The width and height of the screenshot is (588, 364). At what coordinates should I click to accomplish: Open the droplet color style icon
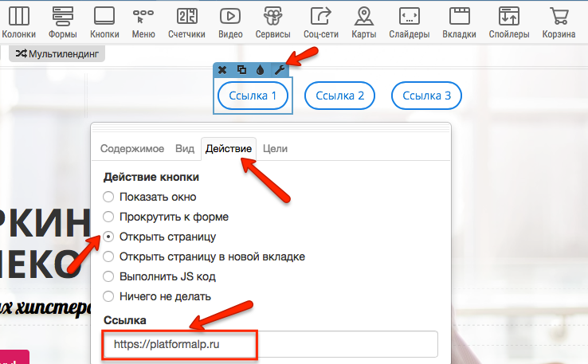(260, 71)
